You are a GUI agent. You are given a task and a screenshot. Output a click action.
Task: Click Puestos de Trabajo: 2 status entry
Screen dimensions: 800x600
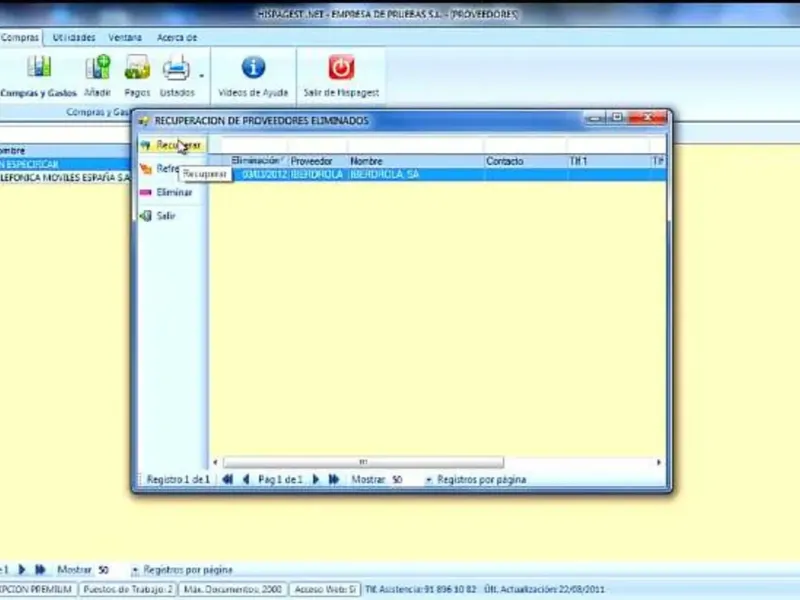click(128, 589)
